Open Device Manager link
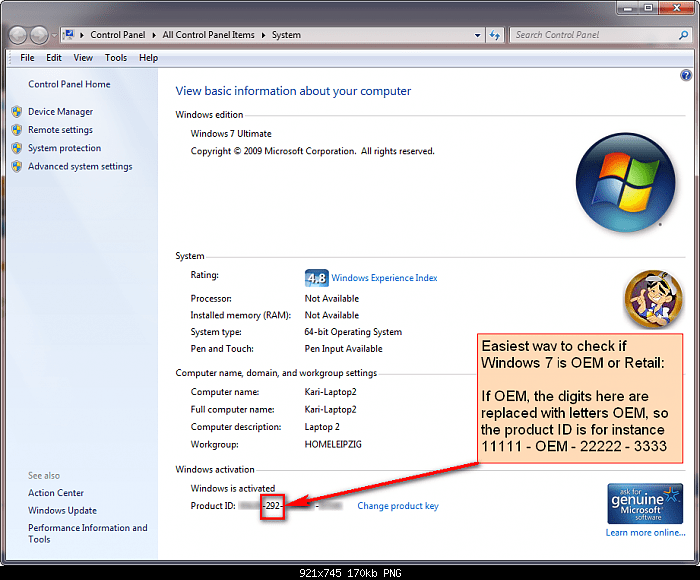 pyautogui.click(x=61, y=112)
